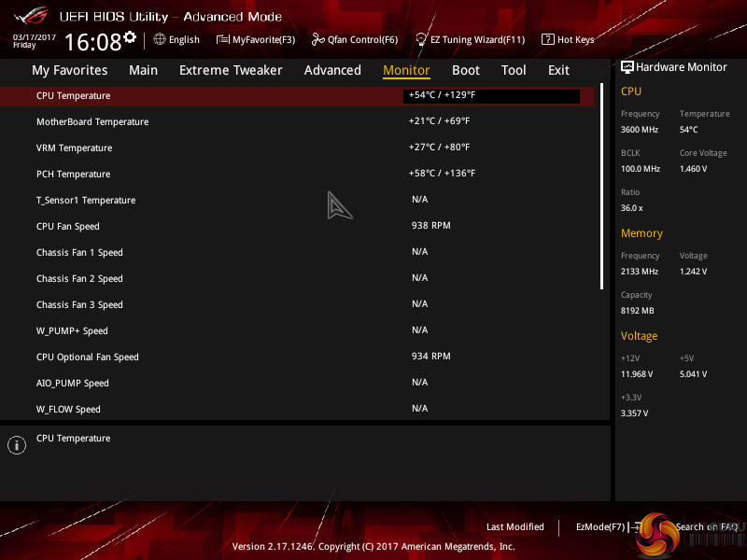Select CPU Temperature value field

pos(491,96)
